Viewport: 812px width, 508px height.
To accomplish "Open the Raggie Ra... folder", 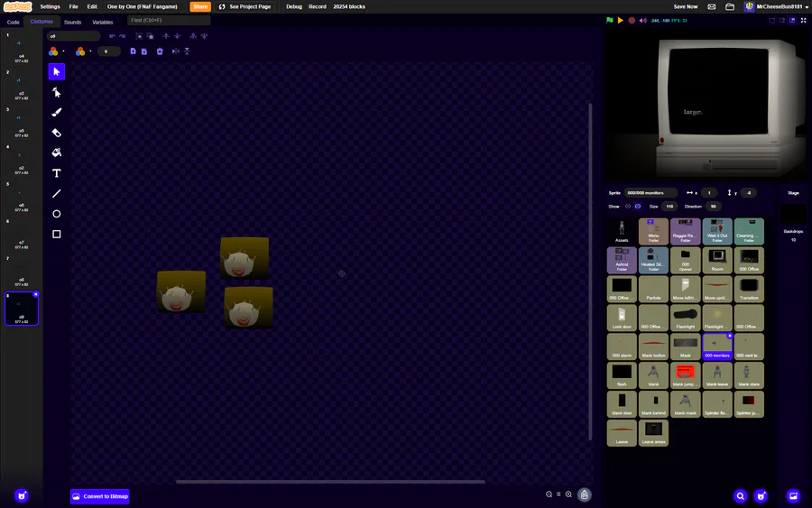I will click(x=685, y=231).
